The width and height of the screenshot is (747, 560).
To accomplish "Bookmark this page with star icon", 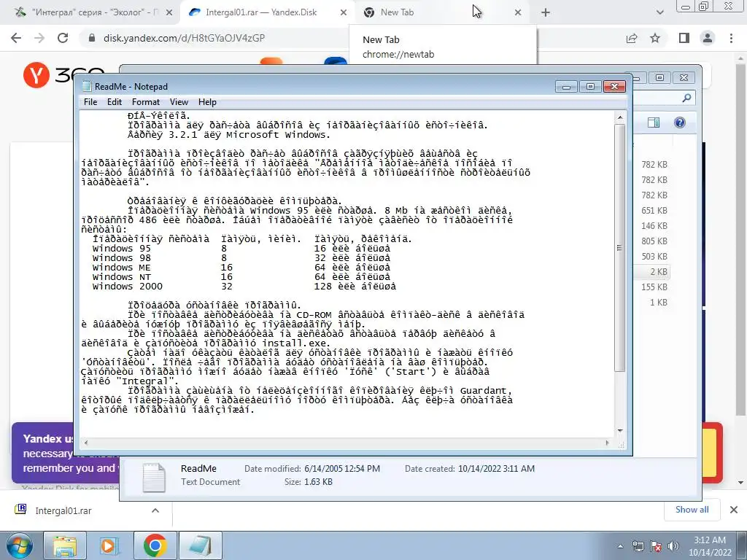I will point(656,38).
